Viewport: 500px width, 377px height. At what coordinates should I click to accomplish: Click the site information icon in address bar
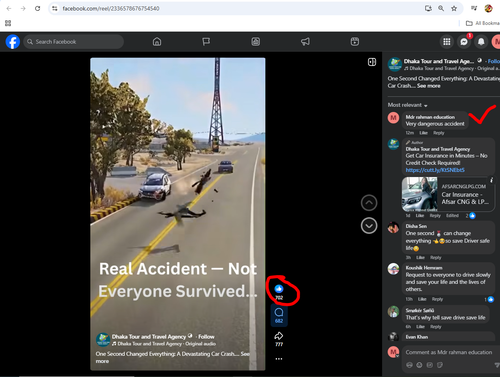(x=55, y=8)
